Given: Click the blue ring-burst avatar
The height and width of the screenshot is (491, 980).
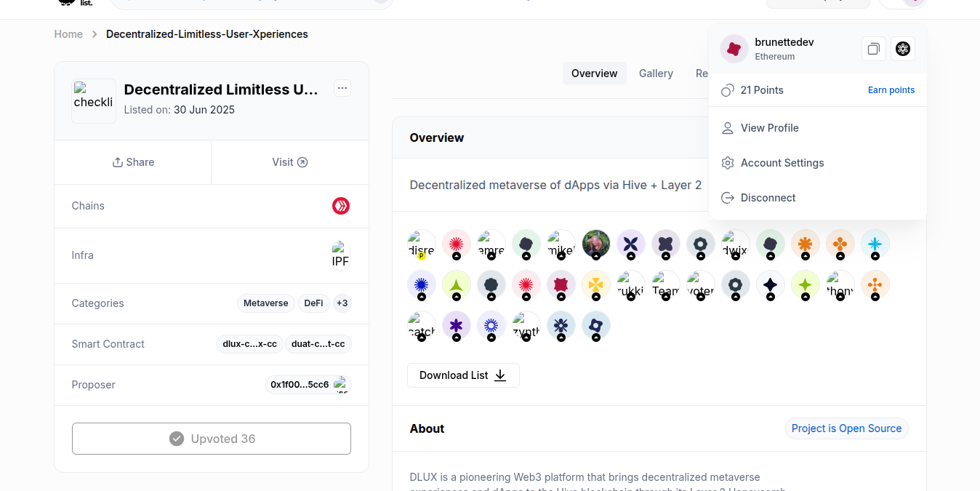Looking at the screenshot, I should (x=491, y=325).
